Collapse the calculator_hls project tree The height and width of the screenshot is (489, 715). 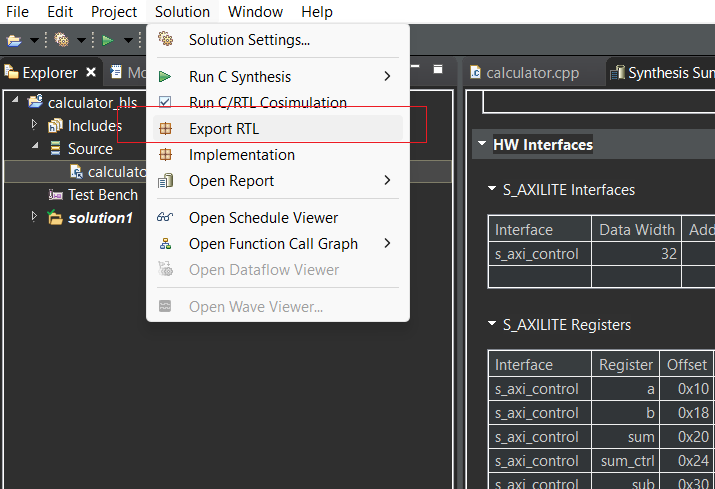15,99
